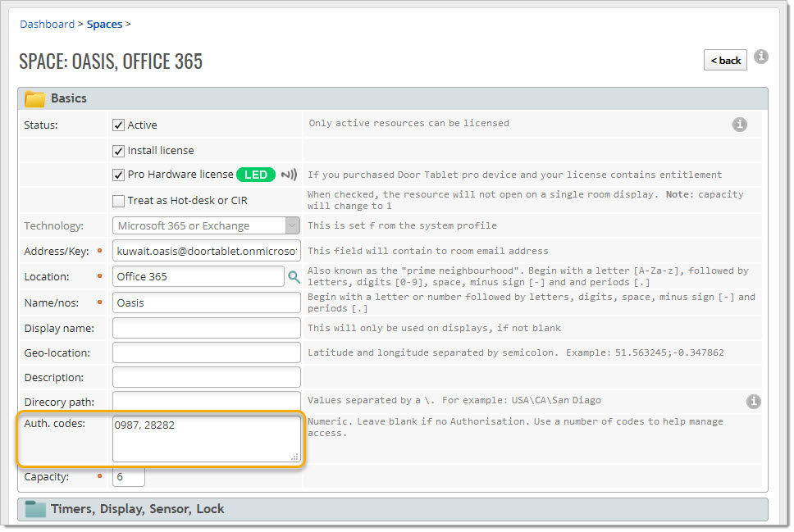Screen dimensions: 794x532
Task: Disable the Pro Hardware license checkbox
Action: pos(118,175)
